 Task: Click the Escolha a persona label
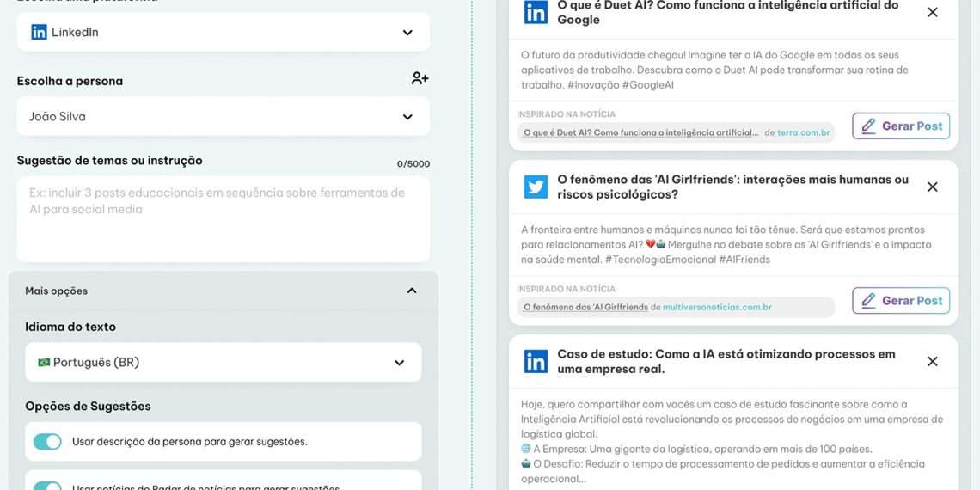pos(70,82)
